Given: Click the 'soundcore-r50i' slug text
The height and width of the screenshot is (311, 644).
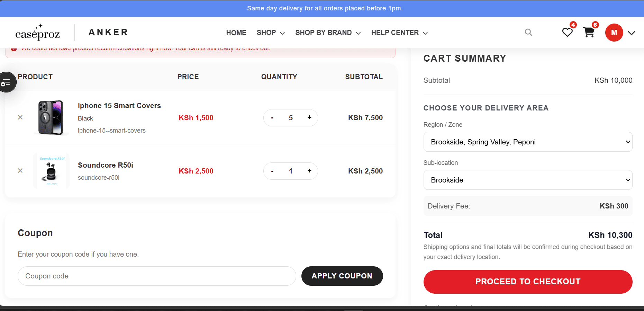Looking at the screenshot, I should pyautogui.click(x=99, y=178).
